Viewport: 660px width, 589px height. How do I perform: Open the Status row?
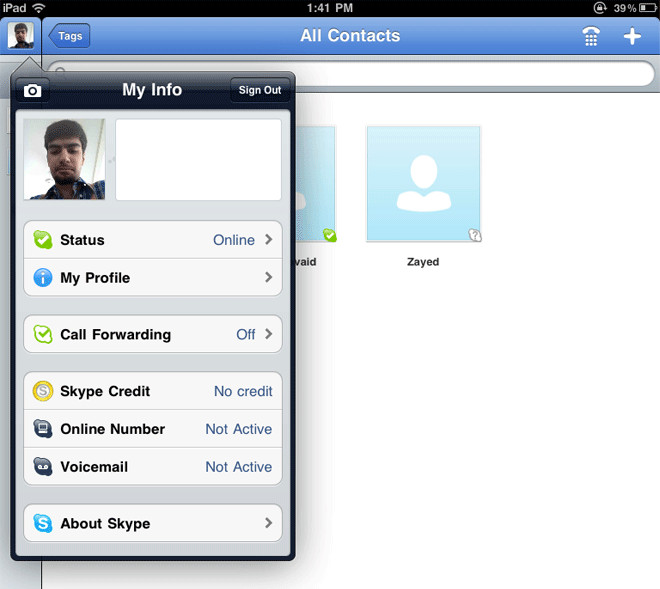coord(153,240)
